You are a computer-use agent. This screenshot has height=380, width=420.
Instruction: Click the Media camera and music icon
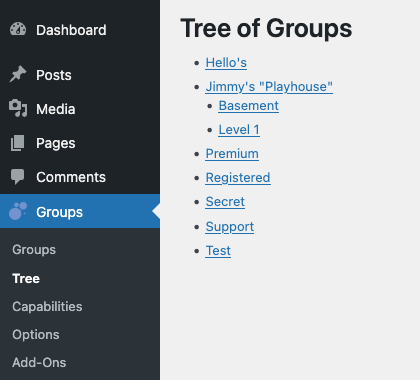[18, 108]
